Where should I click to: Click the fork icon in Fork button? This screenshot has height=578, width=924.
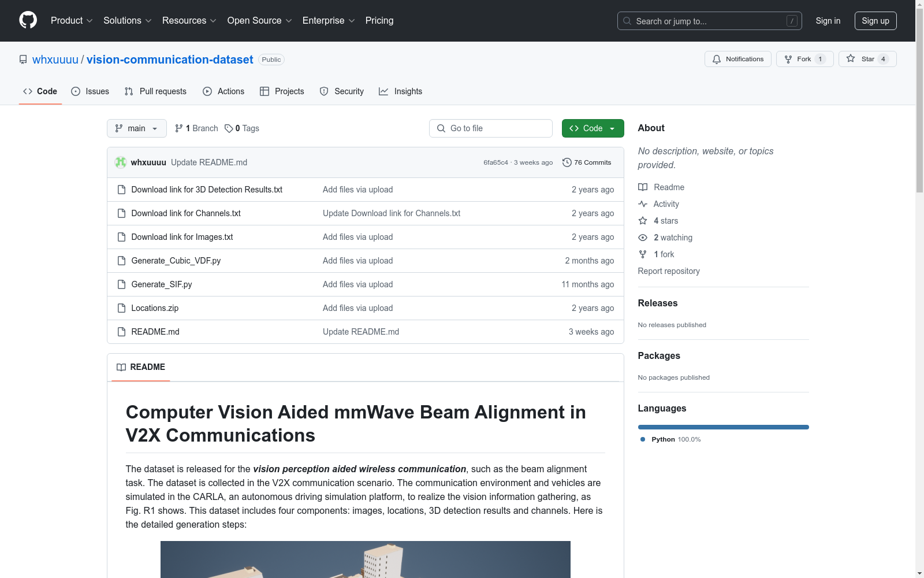pyautogui.click(x=788, y=59)
